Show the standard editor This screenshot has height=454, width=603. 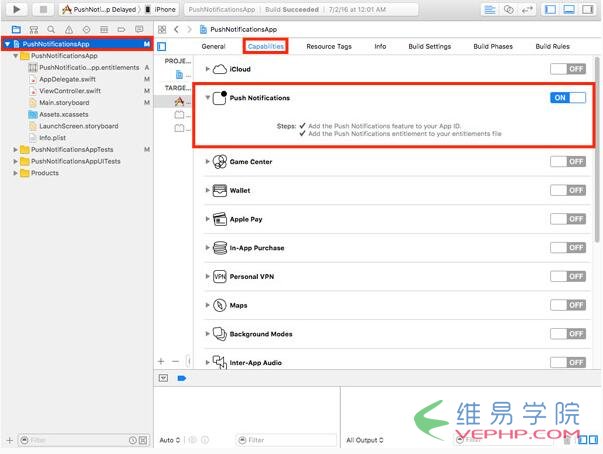point(490,10)
